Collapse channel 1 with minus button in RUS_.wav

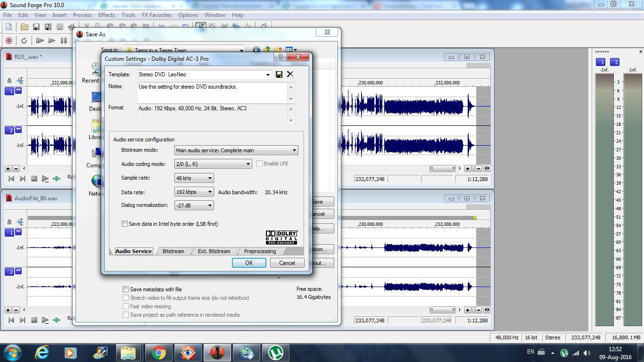(18, 90)
